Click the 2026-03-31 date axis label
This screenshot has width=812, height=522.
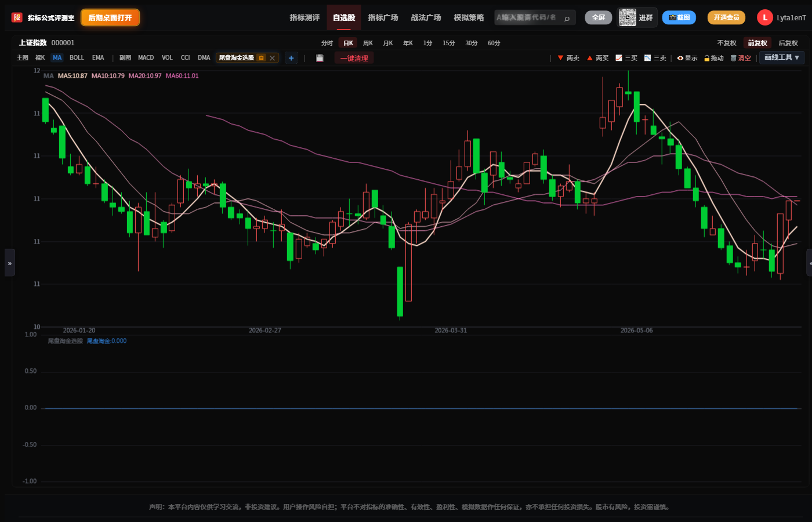coord(451,331)
